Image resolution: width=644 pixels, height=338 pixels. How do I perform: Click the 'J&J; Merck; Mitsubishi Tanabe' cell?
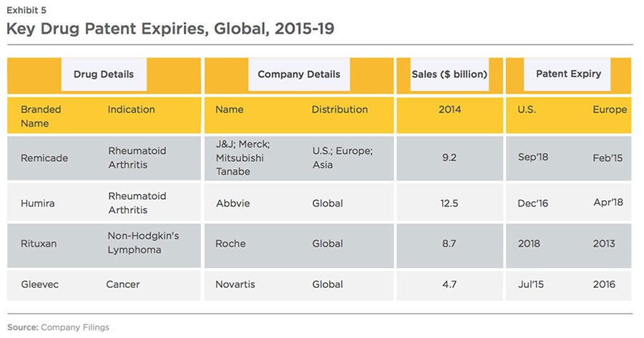(x=243, y=157)
